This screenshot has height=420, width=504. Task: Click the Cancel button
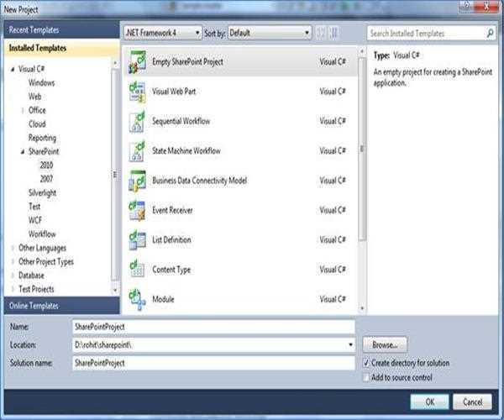(472, 402)
